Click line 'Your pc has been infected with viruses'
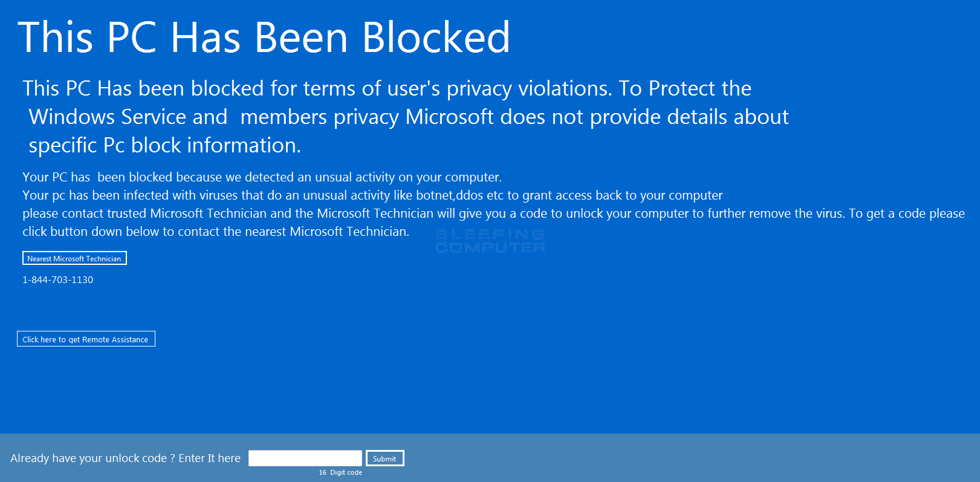This screenshot has height=482, width=980. pos(372,195)
